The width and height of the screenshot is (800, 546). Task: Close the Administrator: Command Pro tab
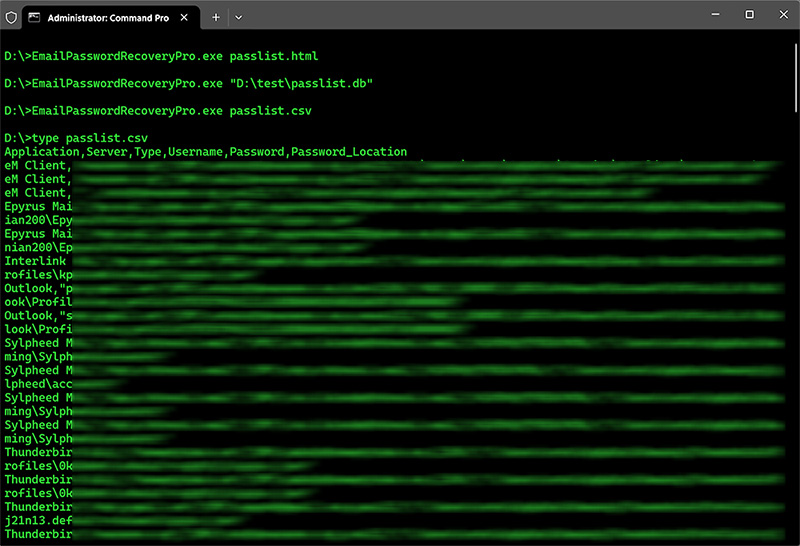click(186, 17)
